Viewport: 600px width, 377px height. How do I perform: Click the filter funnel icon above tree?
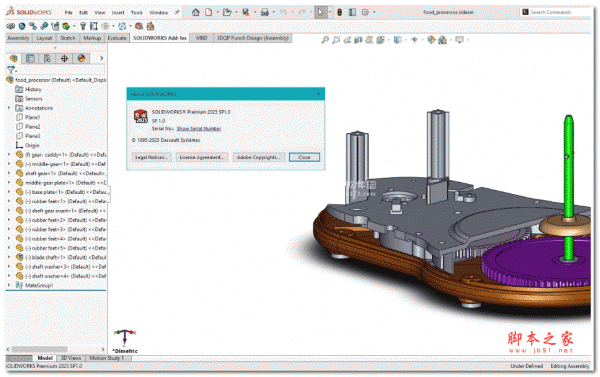(x=11, y=70)
